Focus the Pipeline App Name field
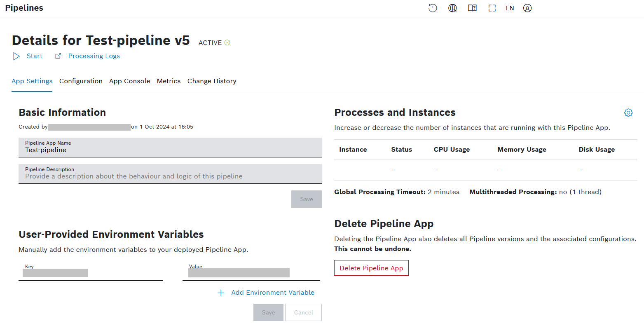The height and width of the screenshot is (326, 644). pyautogui.click(x=170, y=150)
